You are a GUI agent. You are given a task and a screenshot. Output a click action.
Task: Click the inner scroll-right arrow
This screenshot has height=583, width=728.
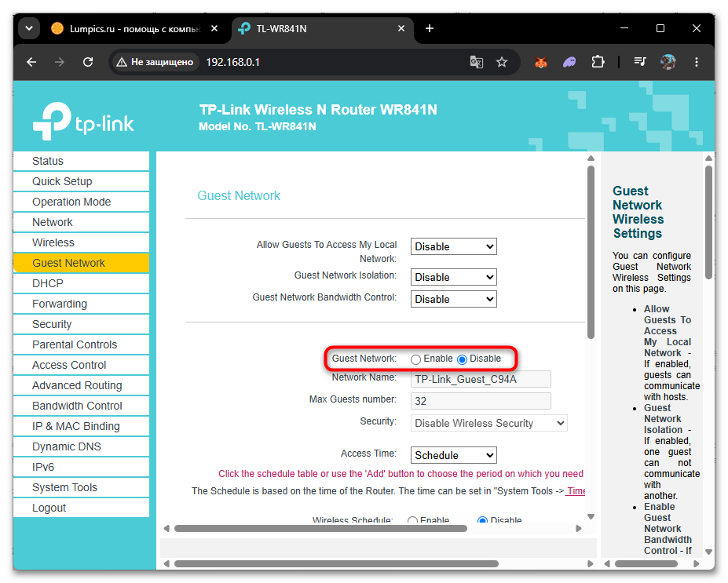[x=579, y=529]
